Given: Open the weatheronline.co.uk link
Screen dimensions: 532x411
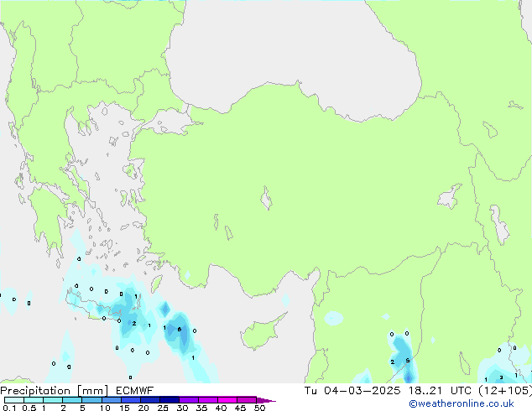Looking at the screenshot, I should click(462, 403).
